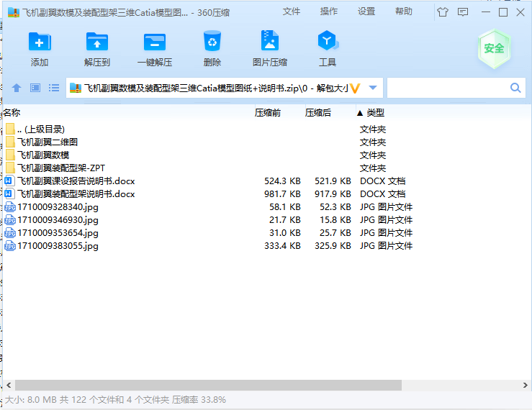This screenshot has height=410, width=532.
Task: Select file name 1710009328340.jpg
Action: (58, 207)
